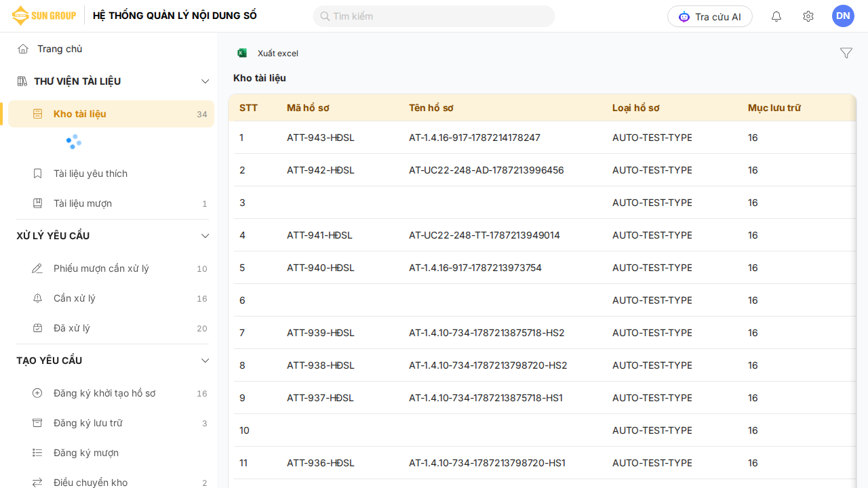This screenshot has width=868, height=488.
Task: Click the Sun Group logo
Action: 43,16
